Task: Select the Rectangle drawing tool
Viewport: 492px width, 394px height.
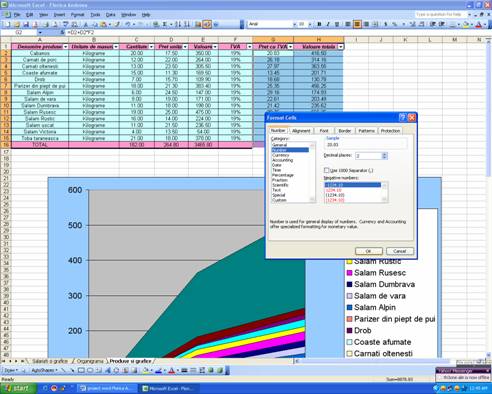Action: coord(81,370)
